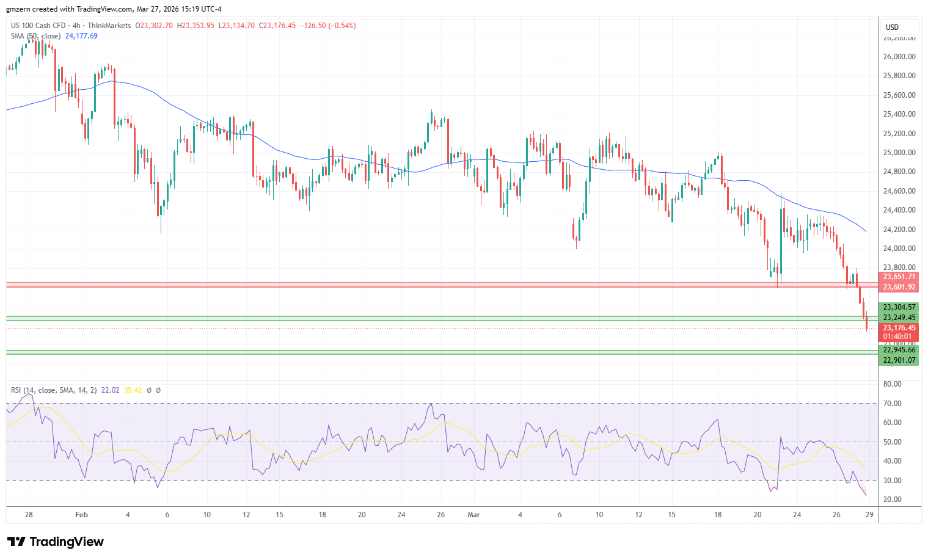Click the yellow RSI average value 35.42
The width and height of the screenshot is (928, 560).
coord(133,390)
